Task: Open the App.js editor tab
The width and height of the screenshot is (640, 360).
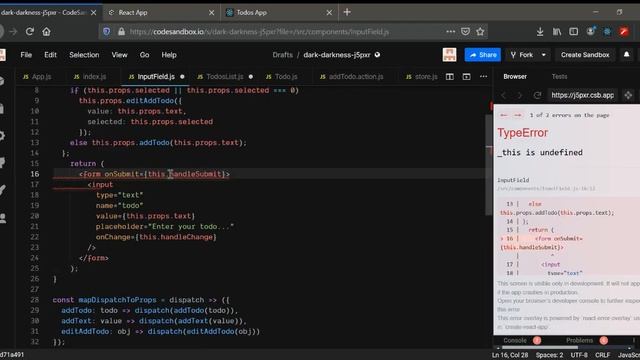Action: 37,76
